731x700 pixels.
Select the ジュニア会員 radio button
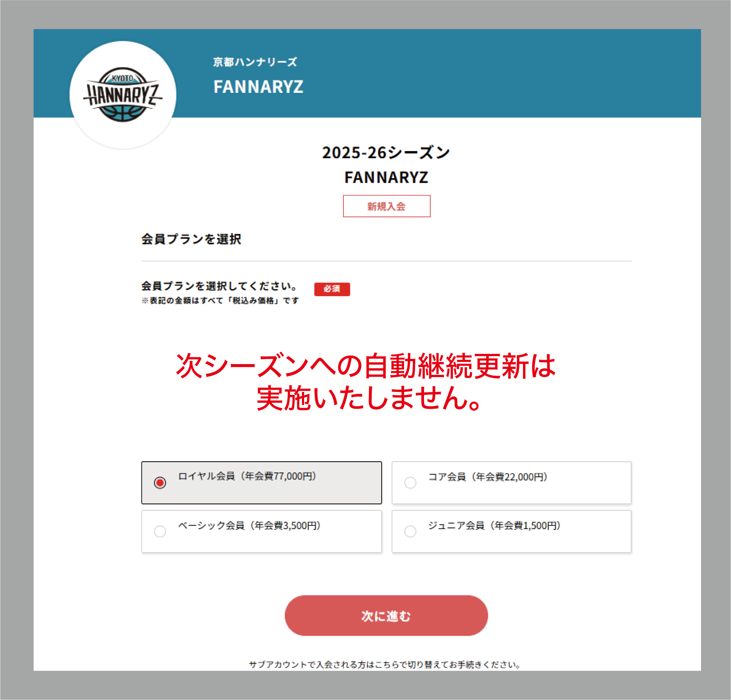[x=410, y=531]
